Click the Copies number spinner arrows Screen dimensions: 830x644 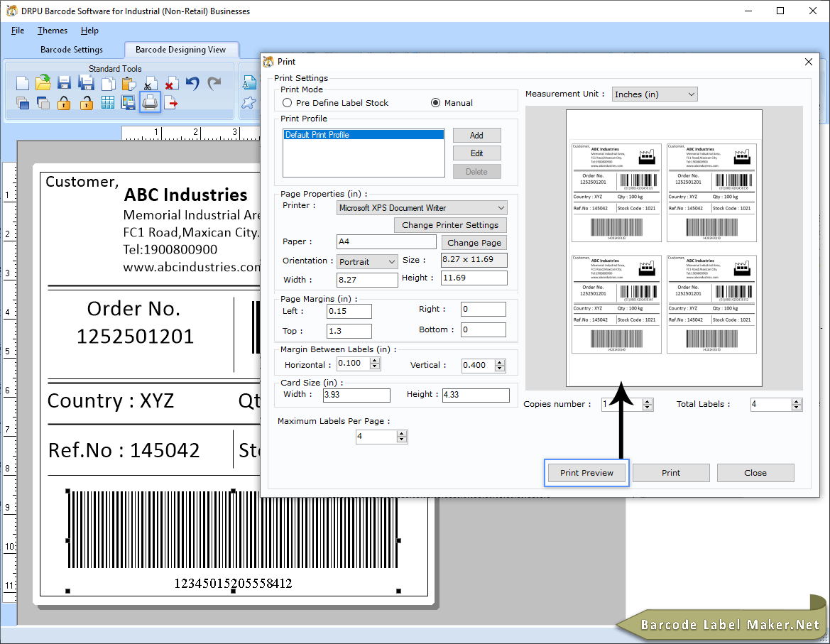(x=647, y=405)
